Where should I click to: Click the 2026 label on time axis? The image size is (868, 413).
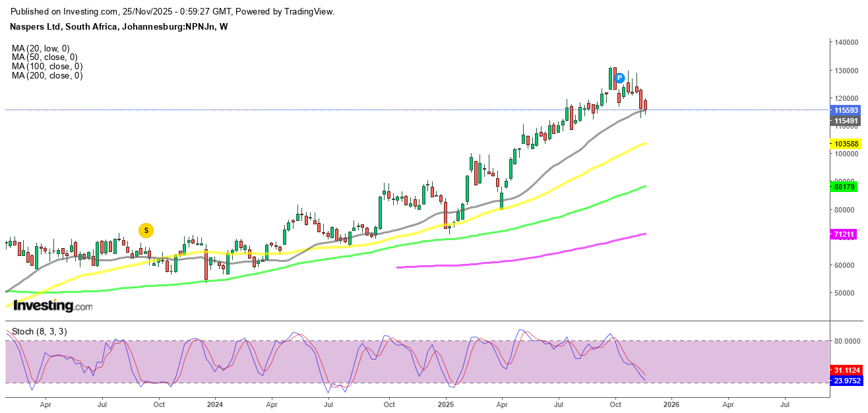671,403
